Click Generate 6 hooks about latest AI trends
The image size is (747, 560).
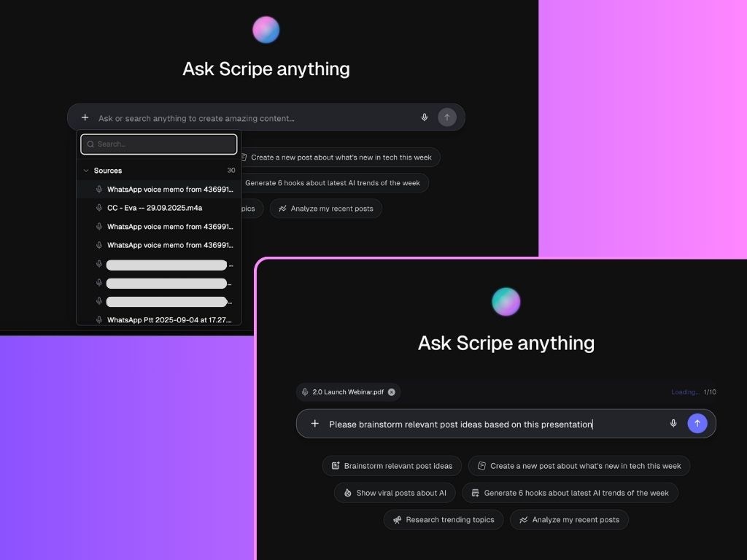[570, 492]
